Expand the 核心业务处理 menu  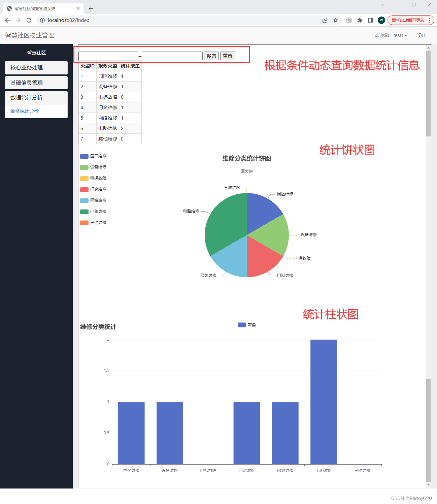(x=36, y=68)
